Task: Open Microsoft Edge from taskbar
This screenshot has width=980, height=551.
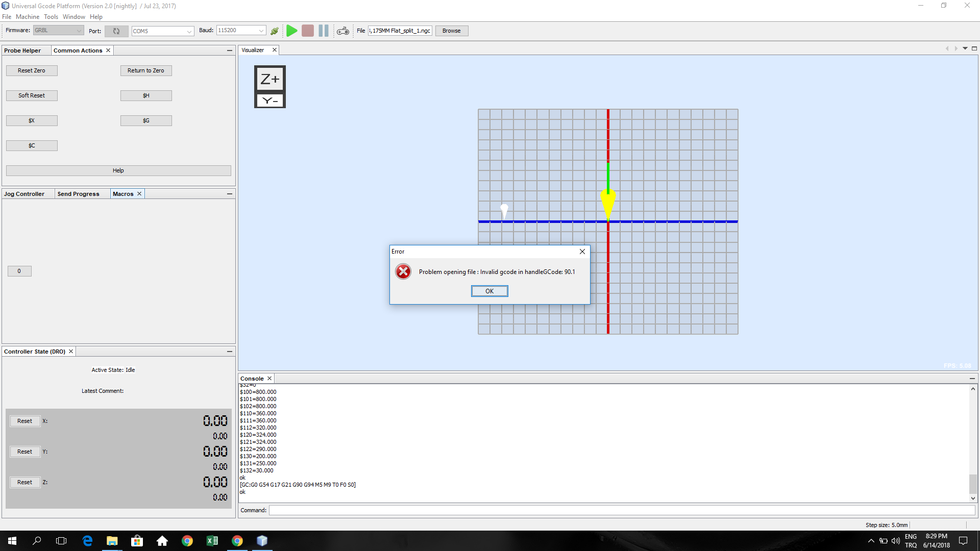Action: (87, 541)
